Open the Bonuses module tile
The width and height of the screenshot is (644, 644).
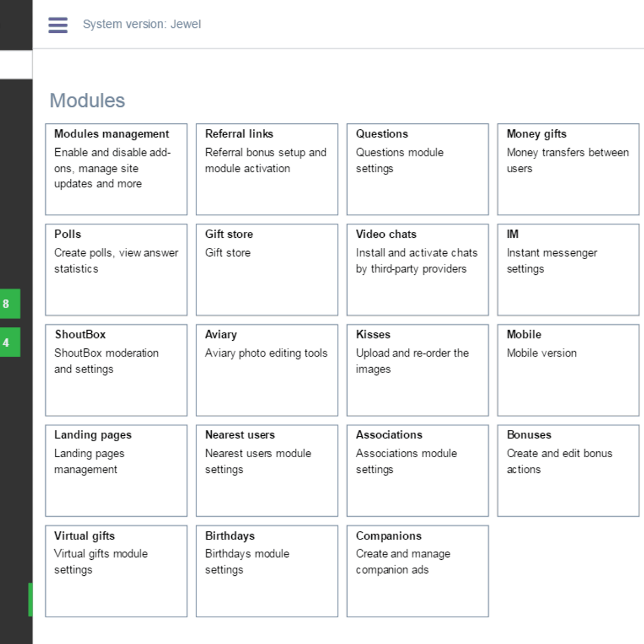pos(569,471)
